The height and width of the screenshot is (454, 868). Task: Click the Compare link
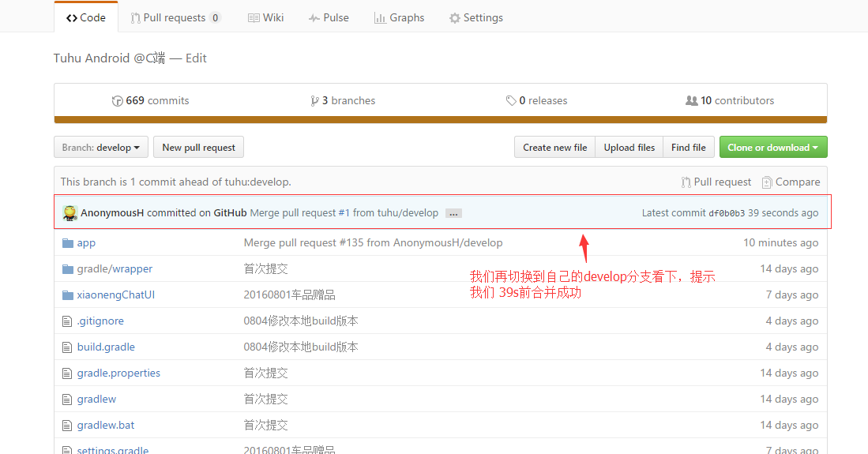click(791, 182)
